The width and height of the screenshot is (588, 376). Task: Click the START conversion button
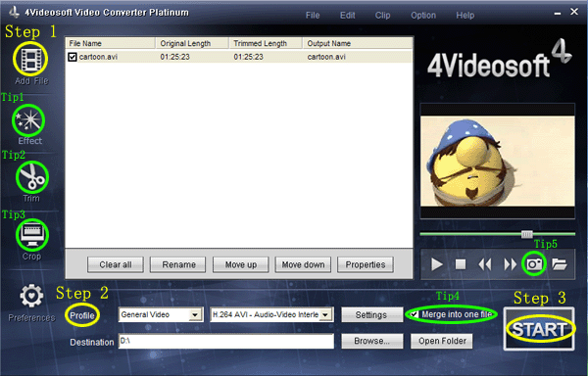coord(539,329)
